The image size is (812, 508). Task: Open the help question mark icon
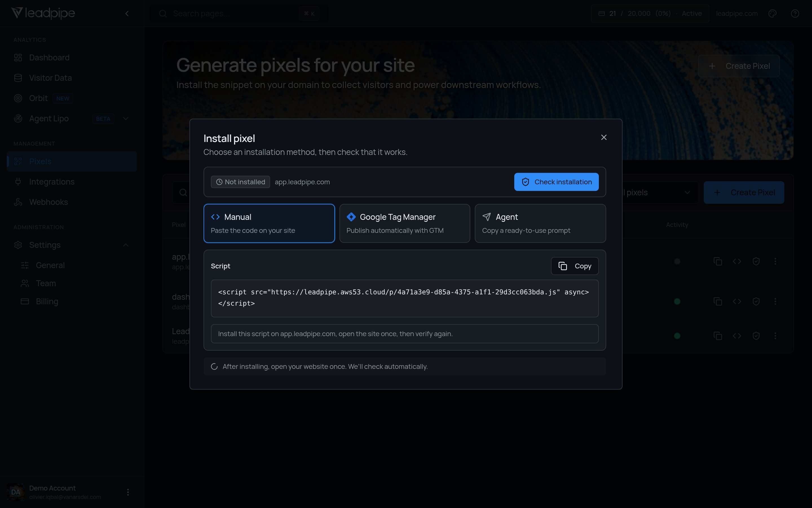(795, 14)
